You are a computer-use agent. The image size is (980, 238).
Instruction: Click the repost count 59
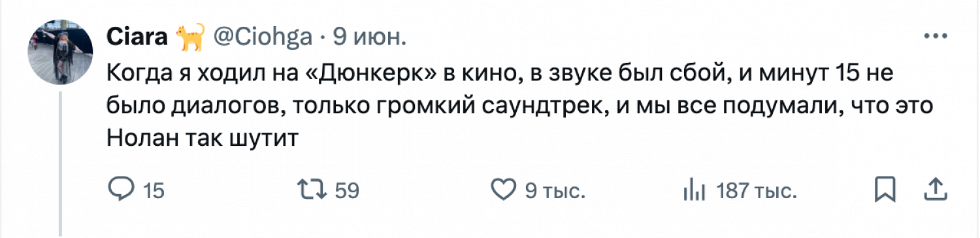tap(348, 191)
